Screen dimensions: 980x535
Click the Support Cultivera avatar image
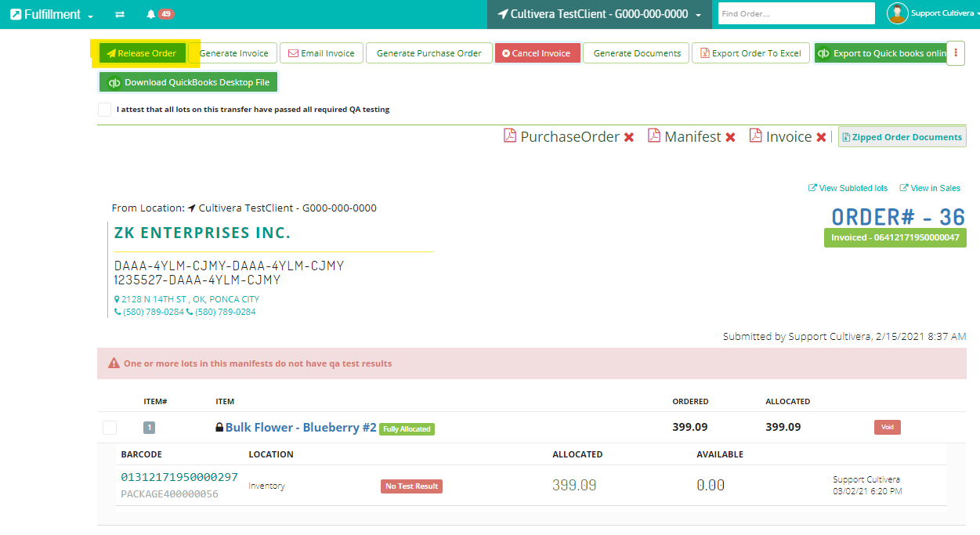[897, 13]
